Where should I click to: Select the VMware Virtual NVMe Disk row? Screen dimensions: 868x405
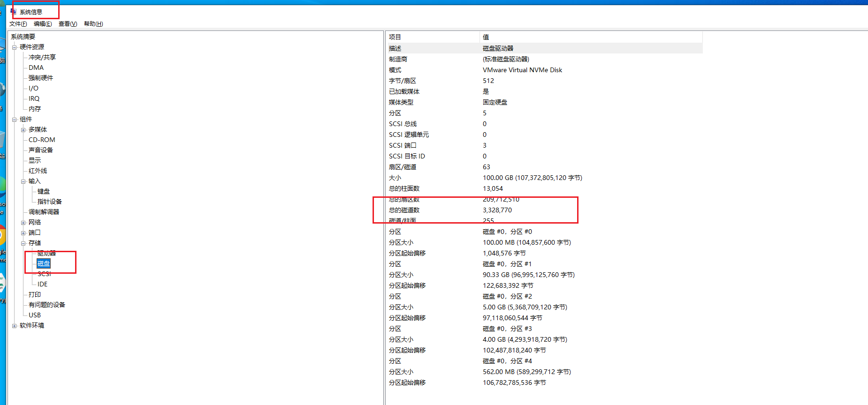(522, 70)
